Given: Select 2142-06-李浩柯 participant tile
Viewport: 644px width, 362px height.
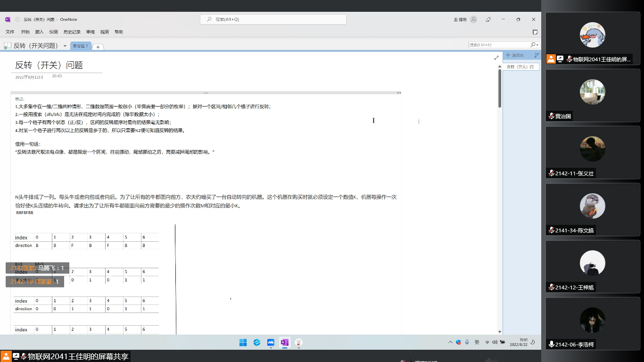Looking at the screenshot, I should click(x=593, y=324).
